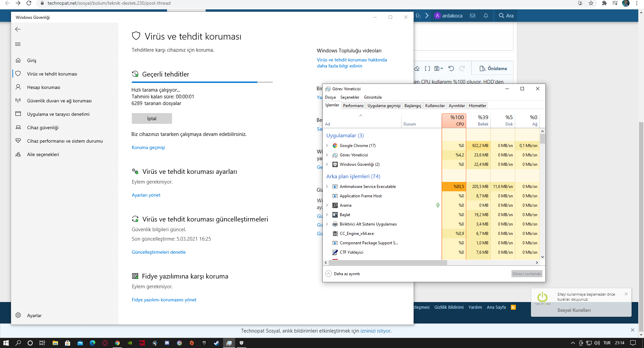644x348 pixels.
Task: Sort processes by Bellek column
Action: click(478, 120)
